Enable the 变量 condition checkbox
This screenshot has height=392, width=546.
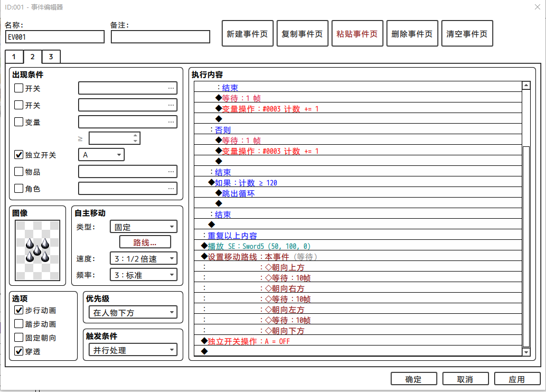pos(18,122)
